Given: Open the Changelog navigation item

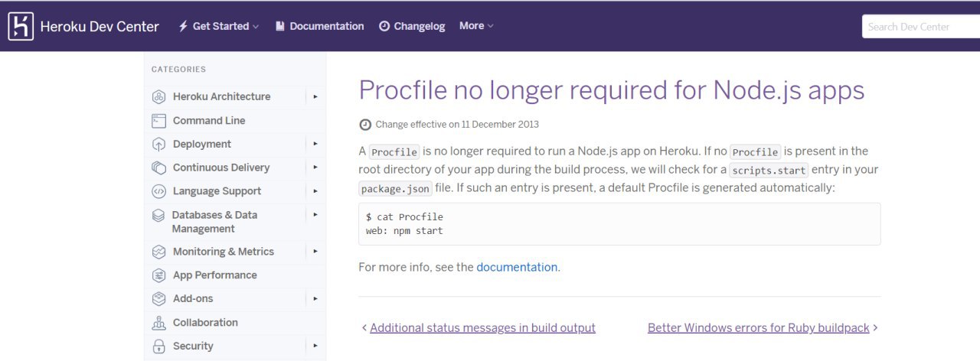Looking at the screenshot, I should point(412,26).
